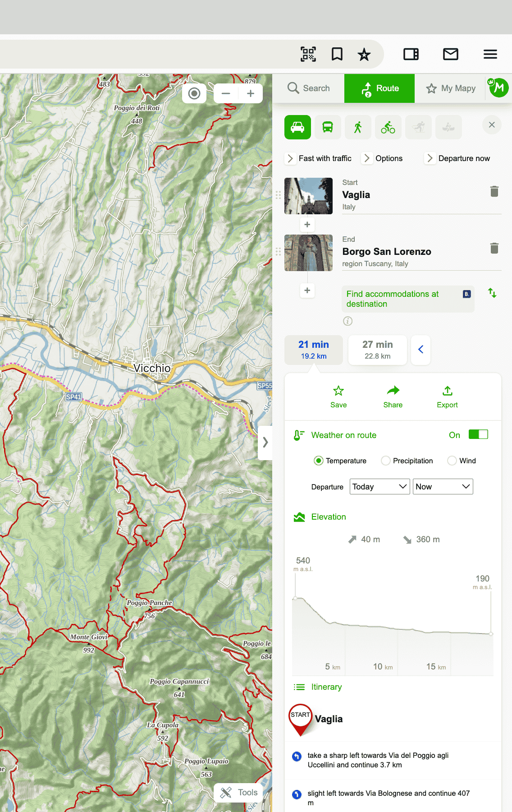
Task: Select the 27 min alternative route
Action: pos(377,350)
